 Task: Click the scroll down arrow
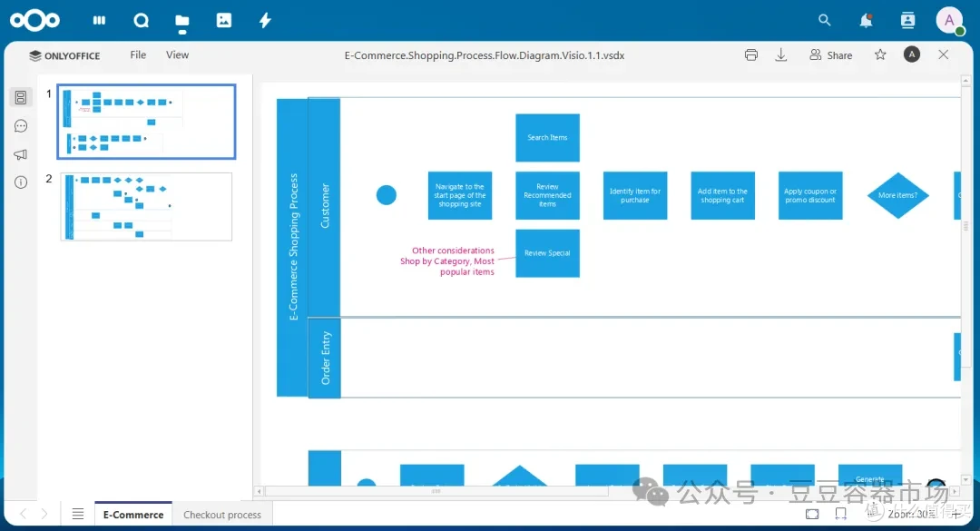(x=965, y=479)
